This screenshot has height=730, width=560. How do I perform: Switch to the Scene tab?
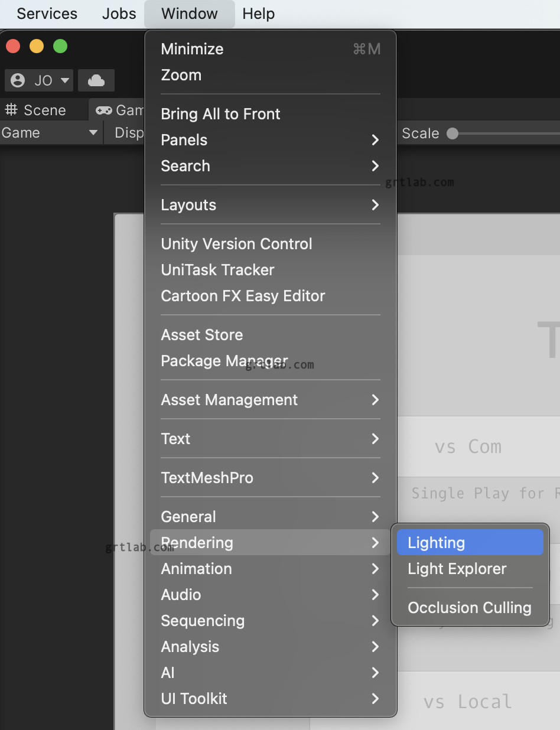click(x=44, y=110)
